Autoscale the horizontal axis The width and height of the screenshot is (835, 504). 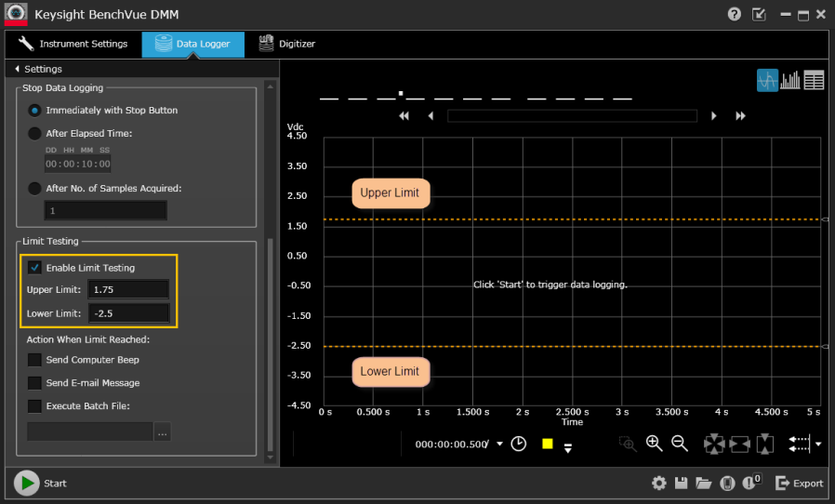coord(739,444)
